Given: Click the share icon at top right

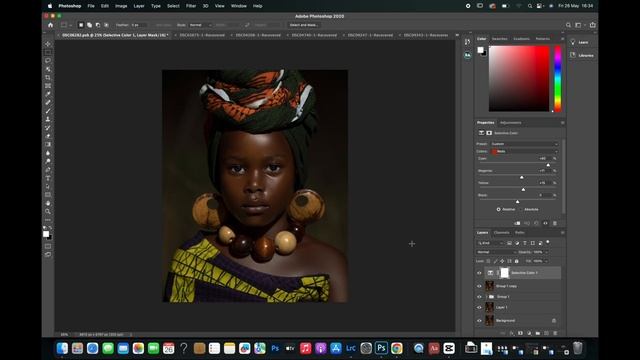Looking at the screenshot, I should click(x=593, y=25).
